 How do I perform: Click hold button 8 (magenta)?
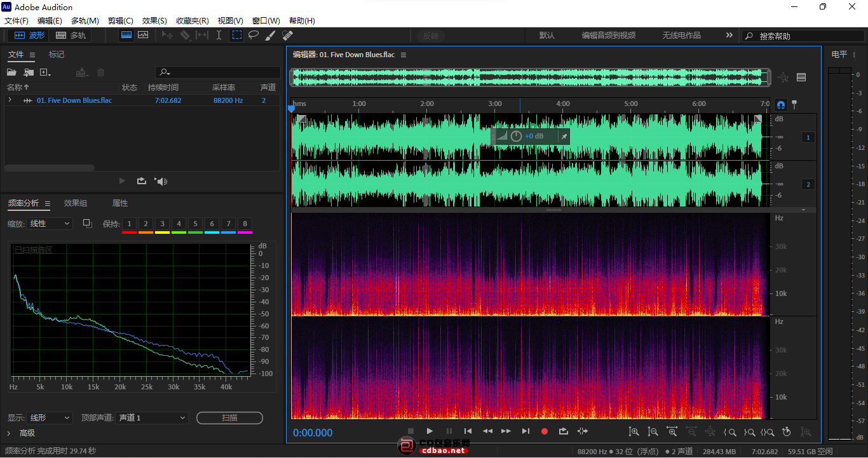pyautogui.click(x=245, y=224)
